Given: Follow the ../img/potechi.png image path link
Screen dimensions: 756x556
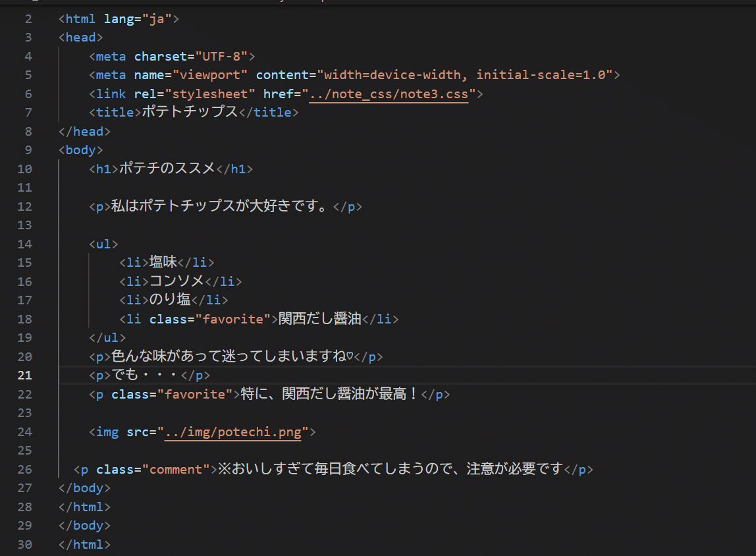Looking at the screenshot, I should (x=233, y=432).
